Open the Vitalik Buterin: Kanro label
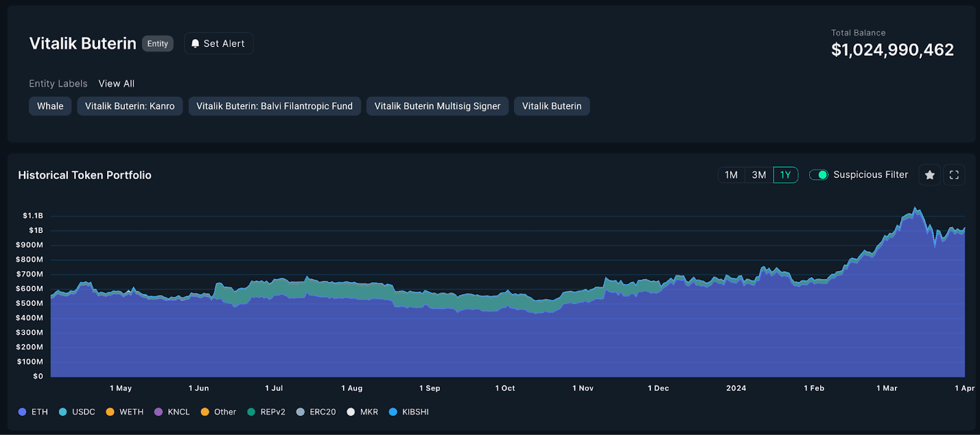Screen dimensions: 980x435 tap(130, 106)
